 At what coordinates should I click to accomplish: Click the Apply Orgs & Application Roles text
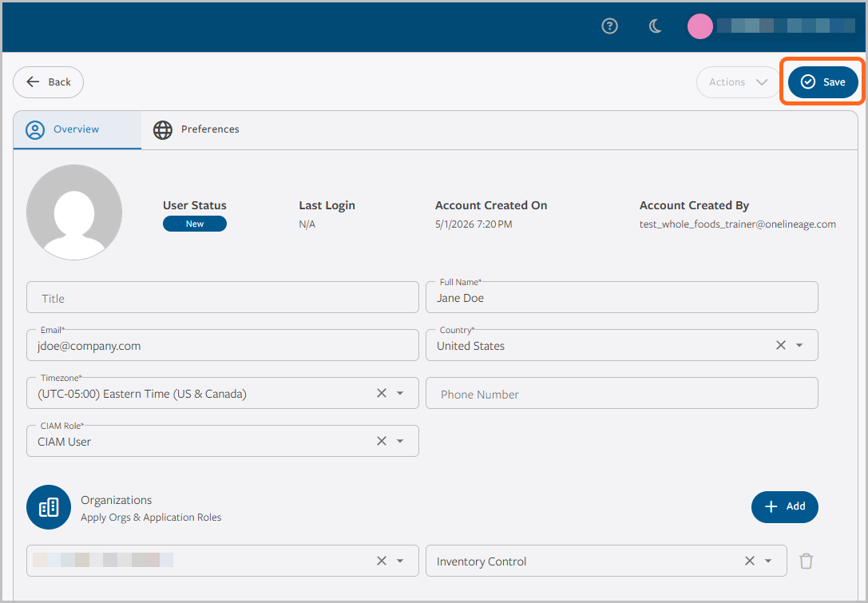(x=151, y=518)
